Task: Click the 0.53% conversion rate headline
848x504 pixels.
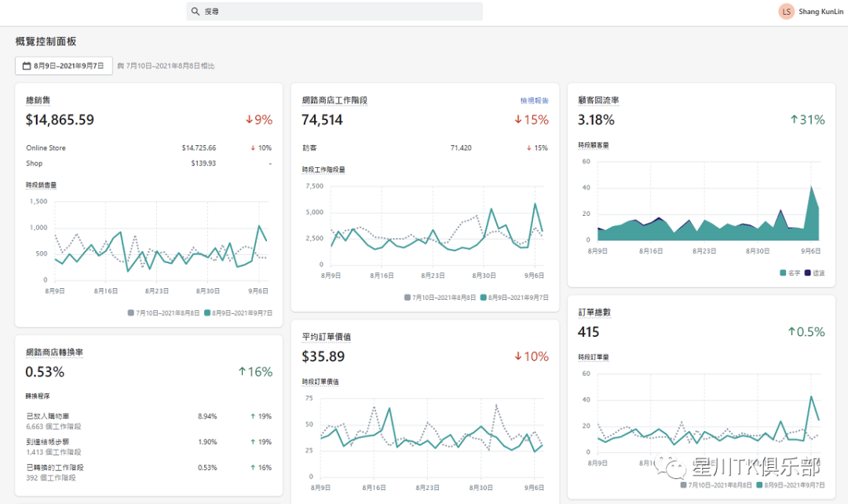Action: click(45, 371)
